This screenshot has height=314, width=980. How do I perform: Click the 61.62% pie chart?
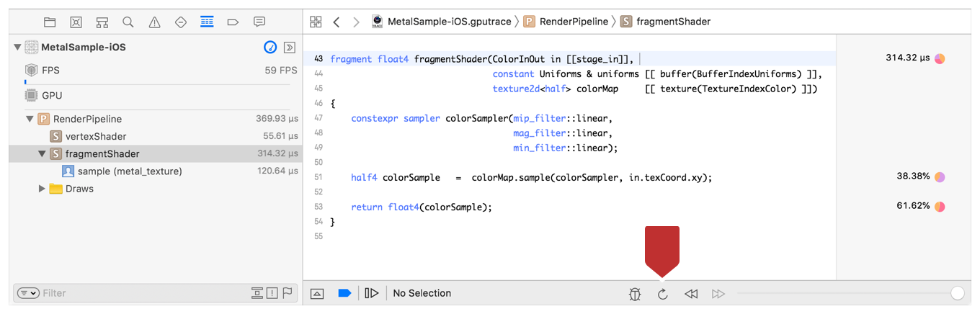point(940,207)
